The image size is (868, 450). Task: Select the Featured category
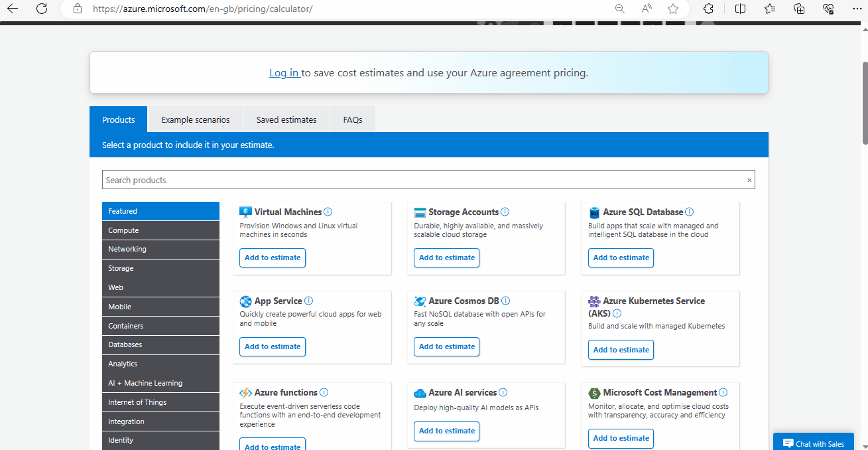point(160,211)
